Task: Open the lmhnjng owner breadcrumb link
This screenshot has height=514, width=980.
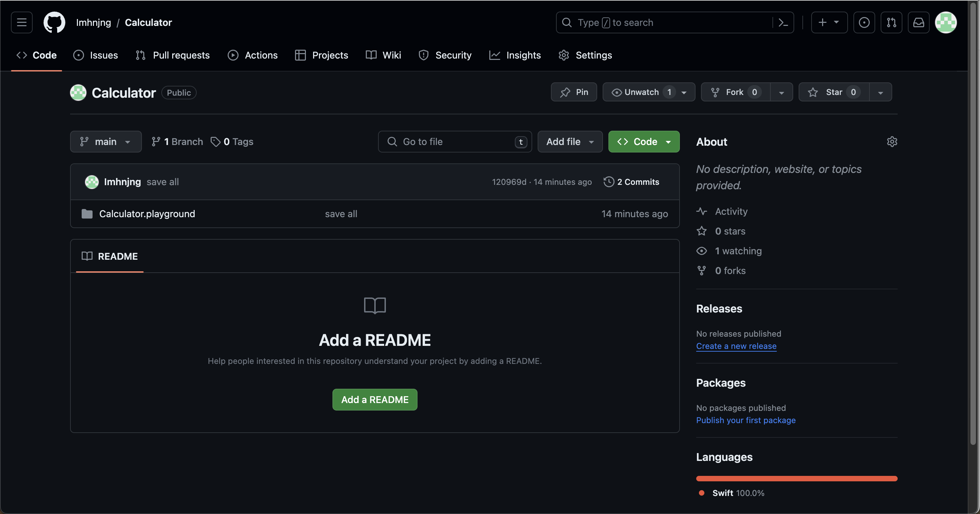Action: coord(94,22)
